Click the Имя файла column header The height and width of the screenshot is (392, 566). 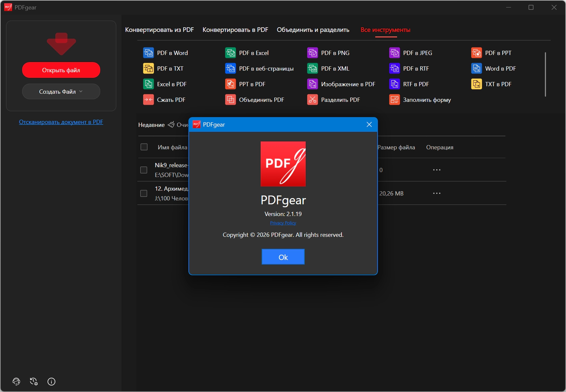pyautogui.click(x=173, y=147)
